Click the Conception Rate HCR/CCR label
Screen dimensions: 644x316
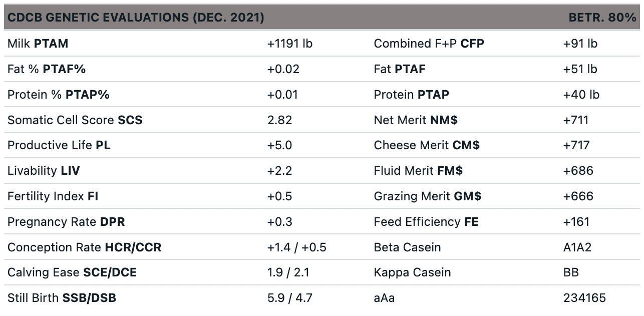pos(84,247)
